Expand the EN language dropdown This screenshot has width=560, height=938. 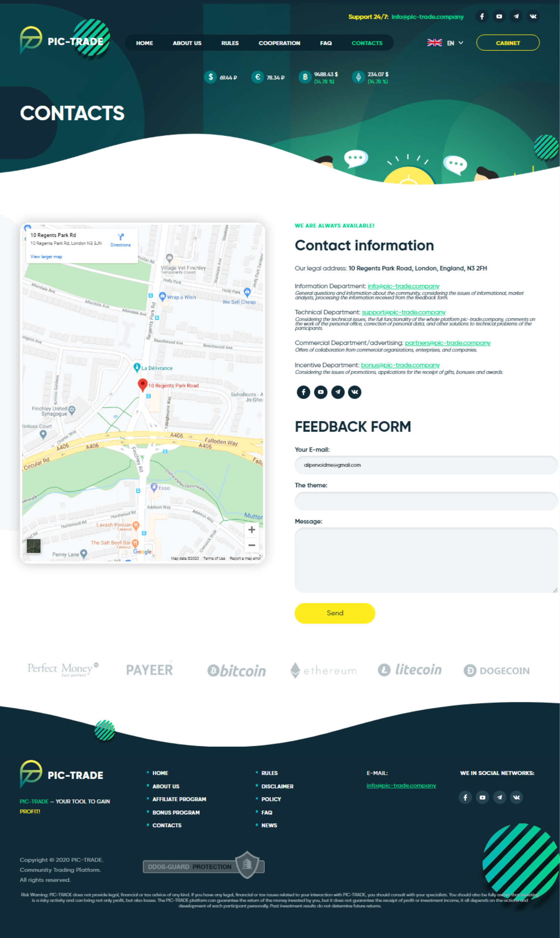click(x=455, y=43)
